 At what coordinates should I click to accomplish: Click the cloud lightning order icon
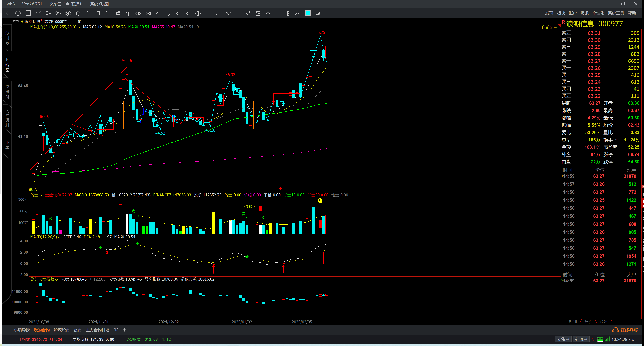(x=68, y=13)
